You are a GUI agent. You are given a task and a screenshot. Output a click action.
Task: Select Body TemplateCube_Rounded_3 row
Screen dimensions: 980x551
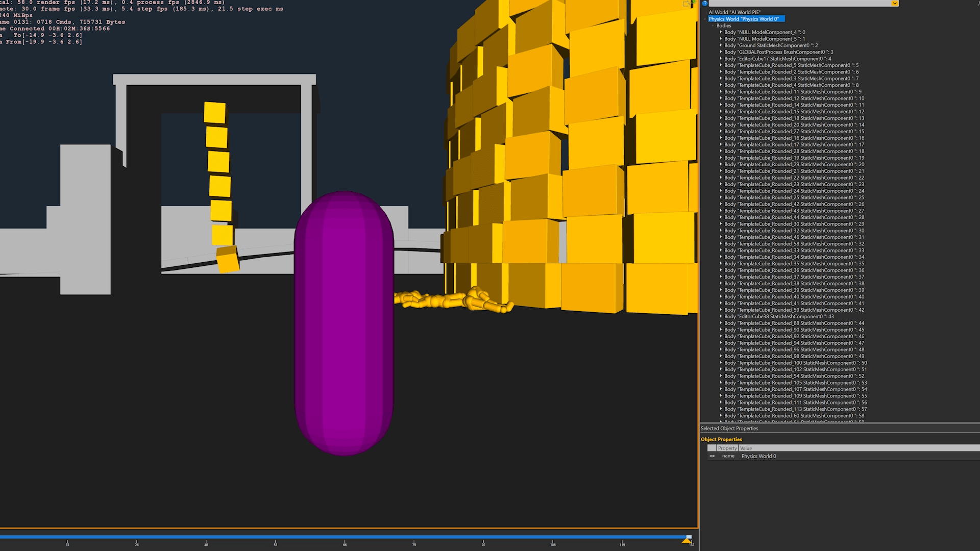tap(791, 79)
